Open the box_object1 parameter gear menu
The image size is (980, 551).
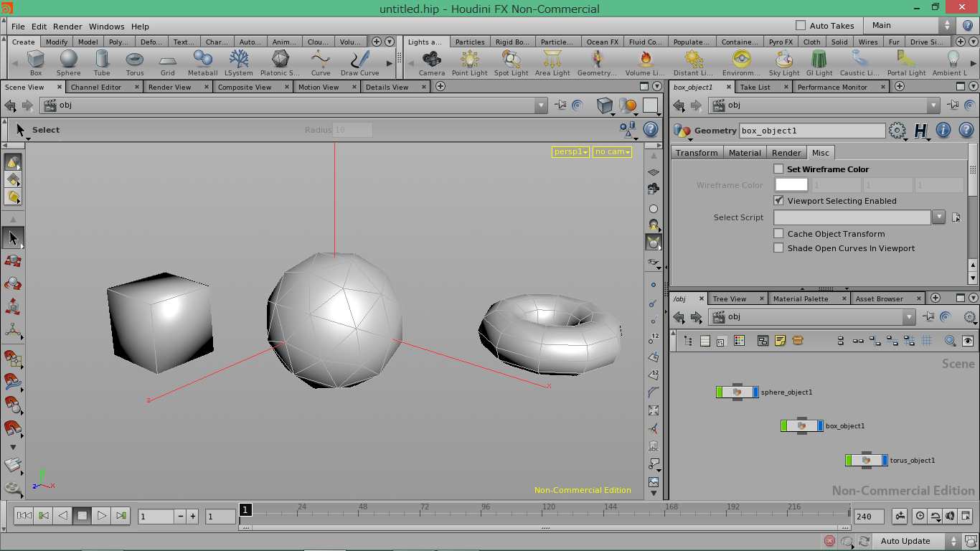pos(897,131)
